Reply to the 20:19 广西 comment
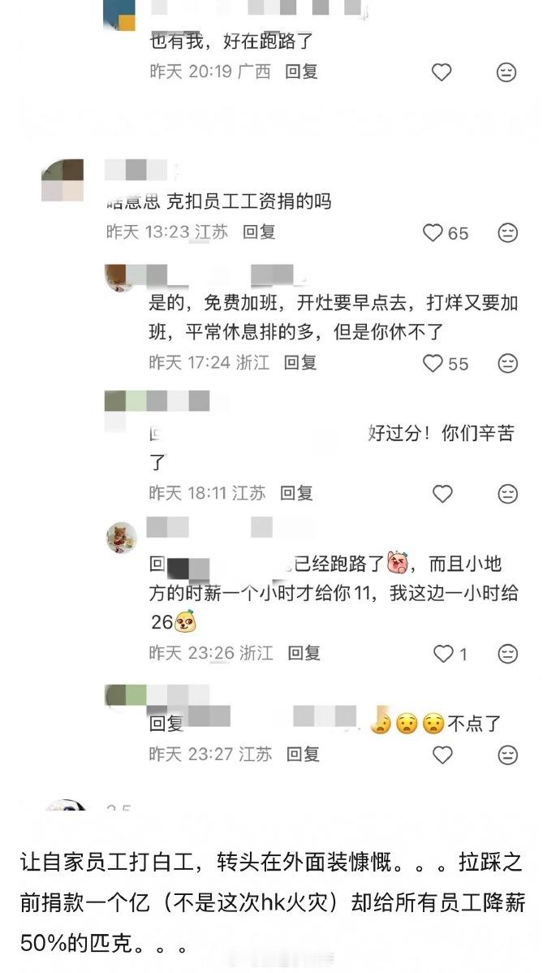Viewport: 560px width, 973px height. click(301, 71)
